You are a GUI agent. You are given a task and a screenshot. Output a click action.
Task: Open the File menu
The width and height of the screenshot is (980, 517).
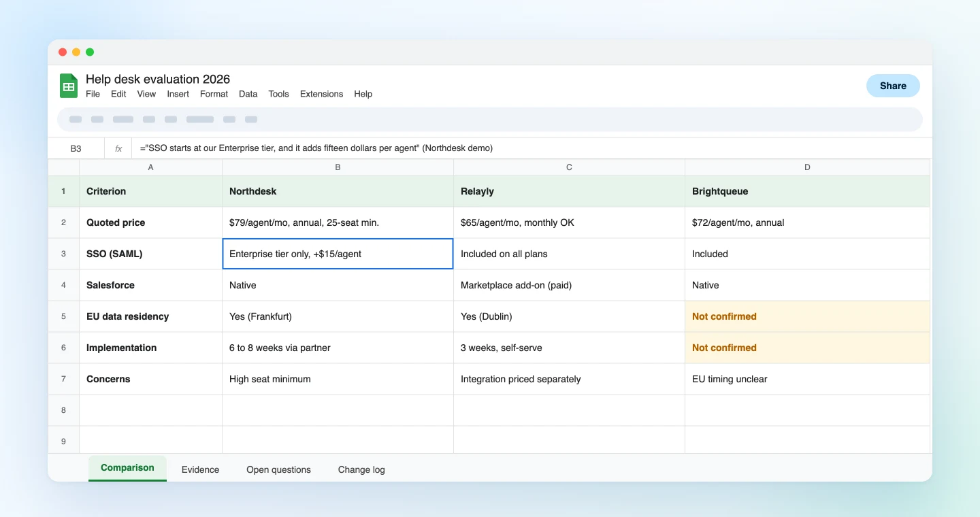tap(93, 94)
